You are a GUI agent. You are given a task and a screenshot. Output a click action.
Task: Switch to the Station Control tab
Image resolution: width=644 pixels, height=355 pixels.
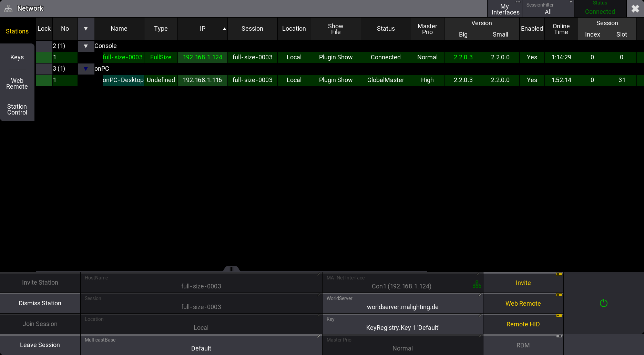point(17,109)
